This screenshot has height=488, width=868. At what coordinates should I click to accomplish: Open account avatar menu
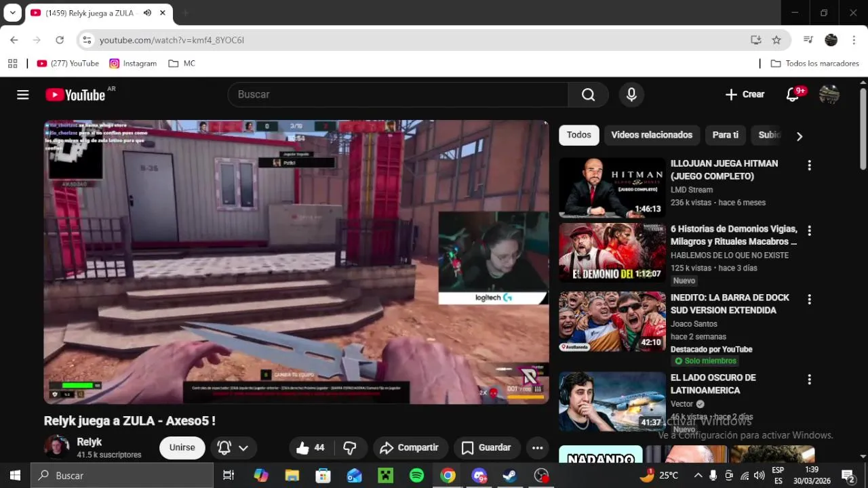tap(829, 95)
